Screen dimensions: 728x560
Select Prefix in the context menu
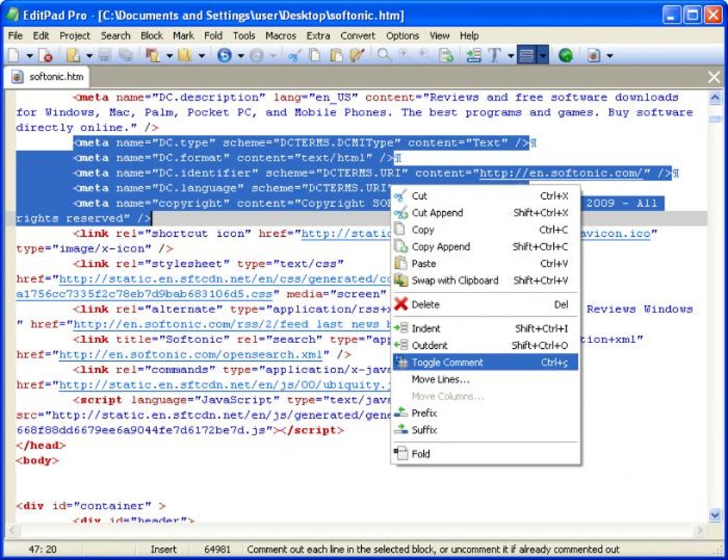485,413
